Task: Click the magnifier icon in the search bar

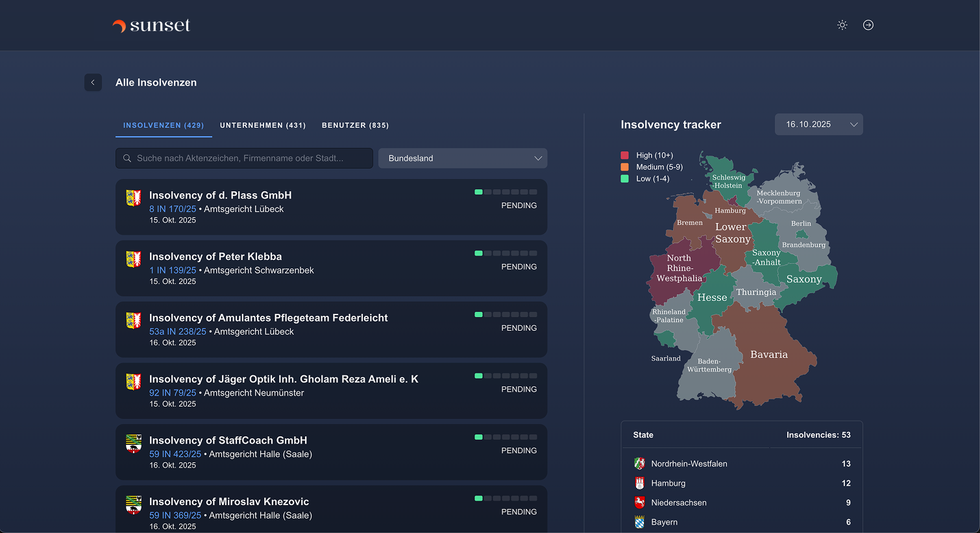Action: click(127, 158)
